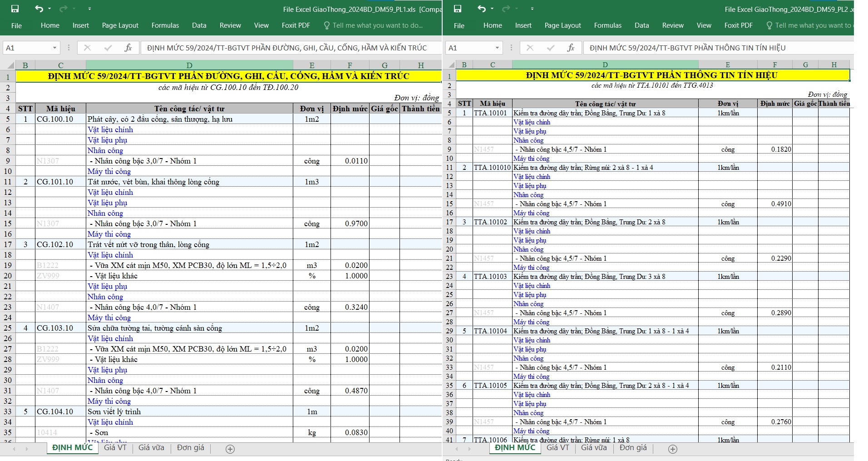
Task: Add a new worksheet in left workbook
Action: click(230, 449)
